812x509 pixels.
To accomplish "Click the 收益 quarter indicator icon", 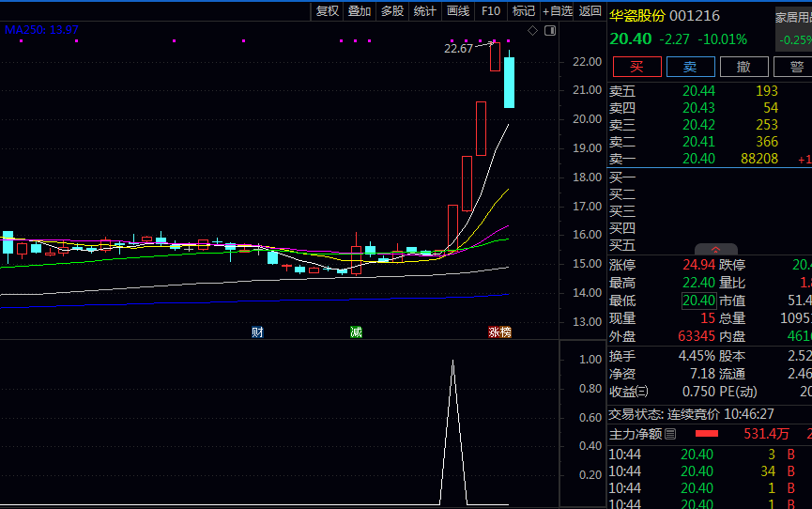I will point(643,392).
